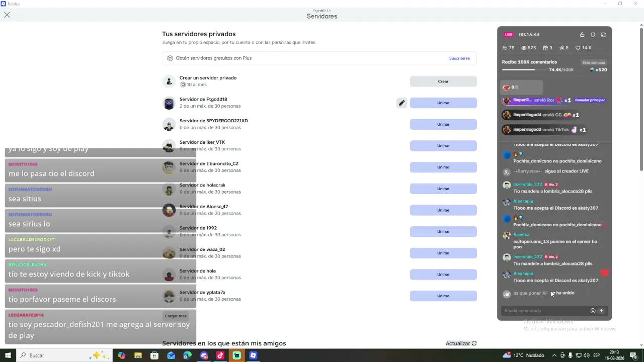
Task: Join Servidor de Ftgodd18 with Unirse
Action: coord(443,103)
